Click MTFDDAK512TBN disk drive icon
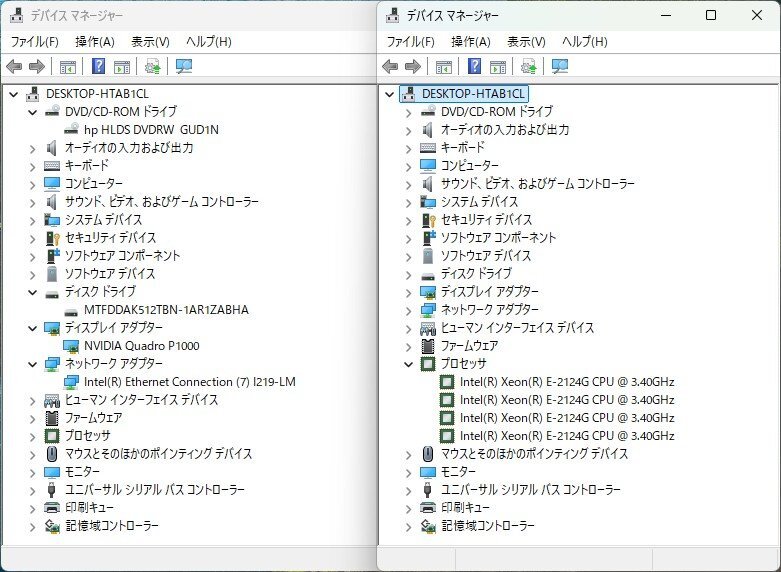Viewport: 781px width, 572px height. pyautogui.click(x=71, y=311)
